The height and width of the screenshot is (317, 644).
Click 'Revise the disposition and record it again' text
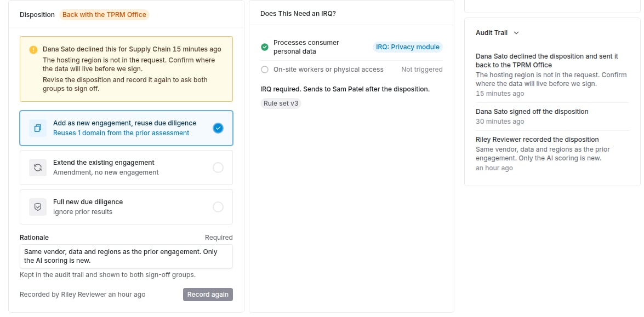[x=126, y=84]
